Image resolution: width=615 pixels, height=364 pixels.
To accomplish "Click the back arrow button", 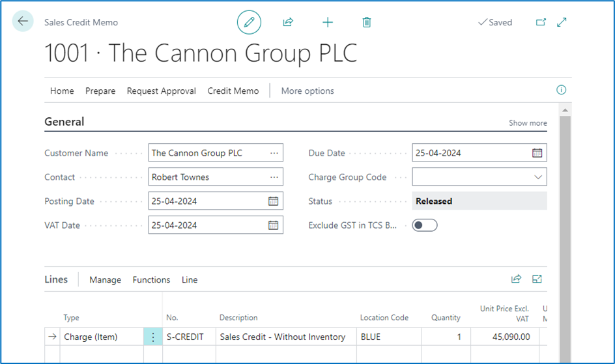I will pos(23,21).
